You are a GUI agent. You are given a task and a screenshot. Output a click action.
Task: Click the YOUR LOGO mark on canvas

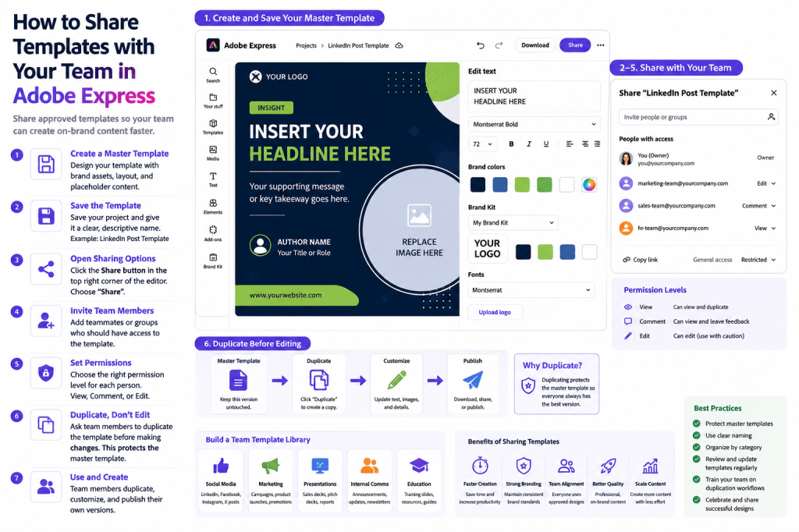pos(255,76)
